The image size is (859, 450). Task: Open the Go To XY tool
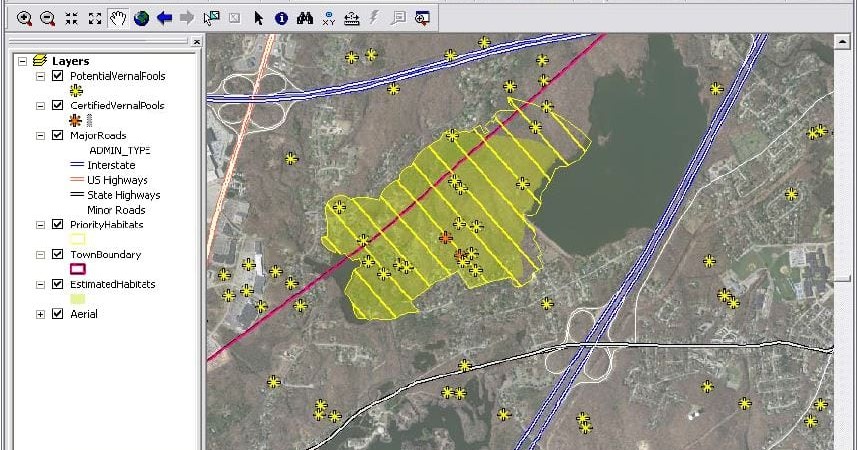(x=329, y=18)
